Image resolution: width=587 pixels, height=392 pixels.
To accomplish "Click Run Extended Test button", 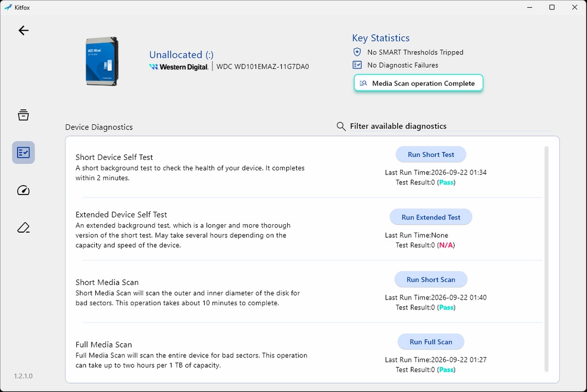I will click(x=431, y=217).
